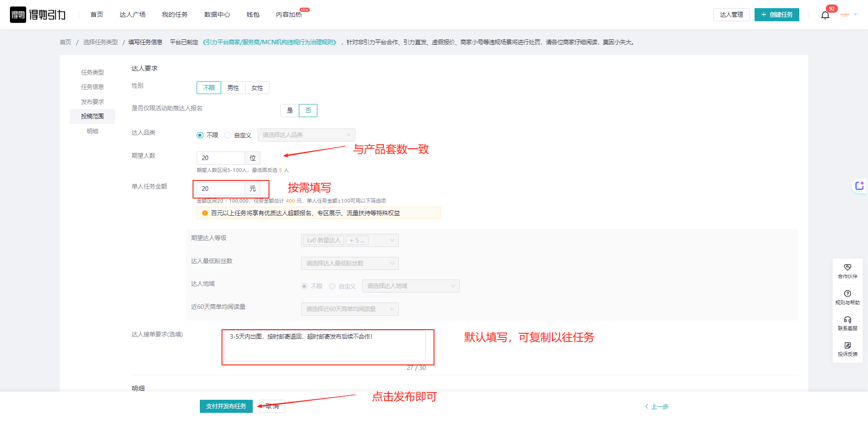Select 女性 gender option

[257, 88]
